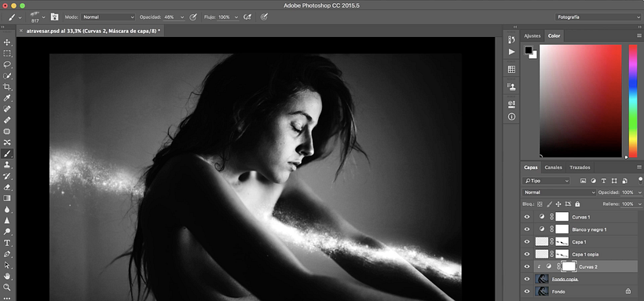Select the Eyedropper tool
The image size is (644, 301).
coord(7,98)
